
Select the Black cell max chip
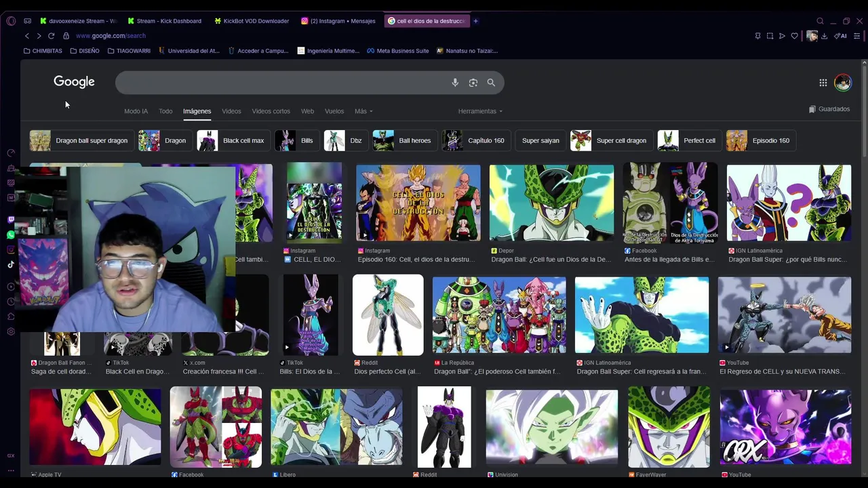233,140
